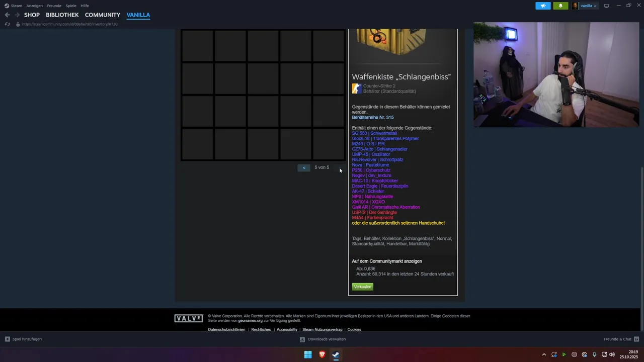The image size is (644, 362).
Task: Open the Hilfe menu
Action: (x=85, y=6)
